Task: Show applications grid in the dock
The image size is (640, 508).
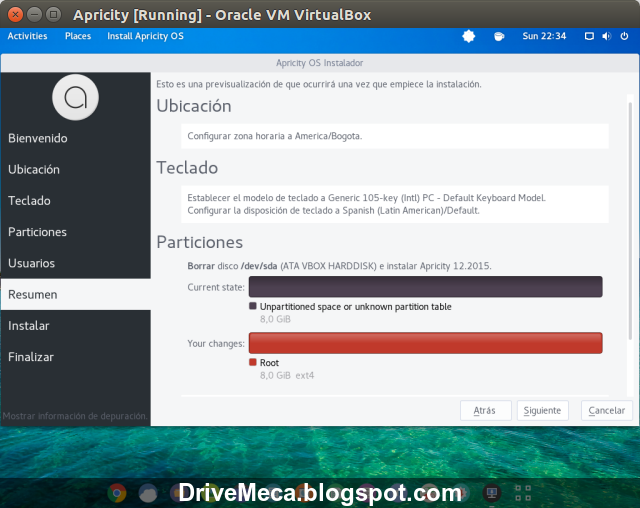Action: point(523,493)
